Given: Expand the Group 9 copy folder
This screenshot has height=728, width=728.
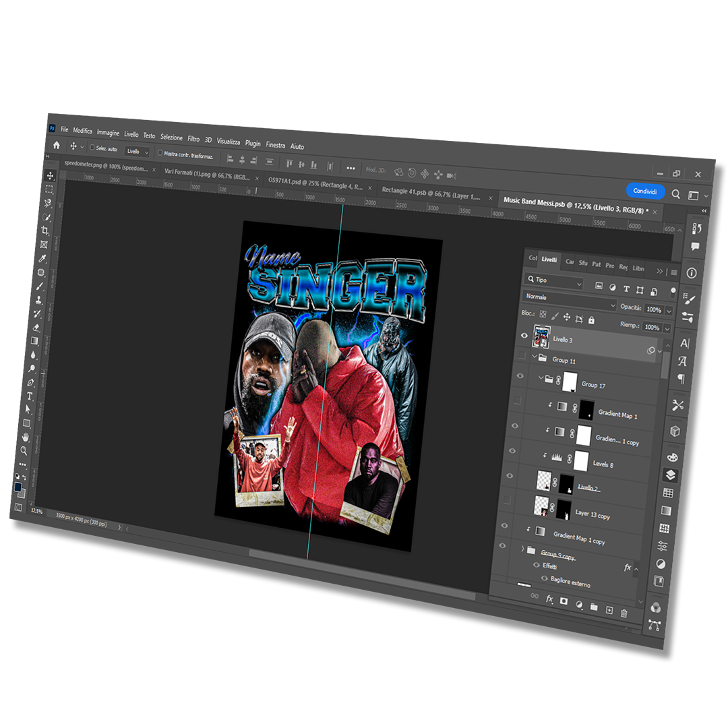Looking at the screenshot, I should tap(523, 549).
